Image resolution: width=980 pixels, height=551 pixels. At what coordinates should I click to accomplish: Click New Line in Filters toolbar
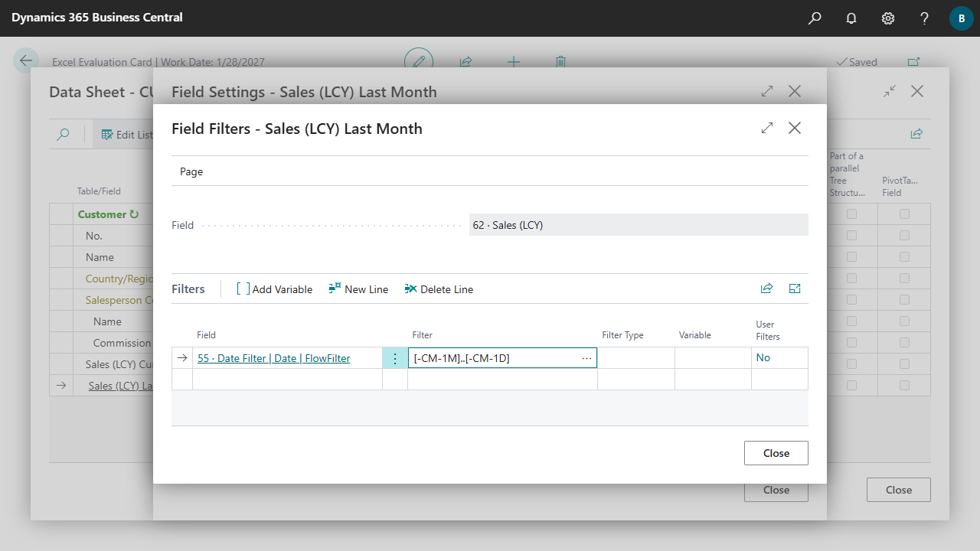pyautogui.click(x=358, y=289)
